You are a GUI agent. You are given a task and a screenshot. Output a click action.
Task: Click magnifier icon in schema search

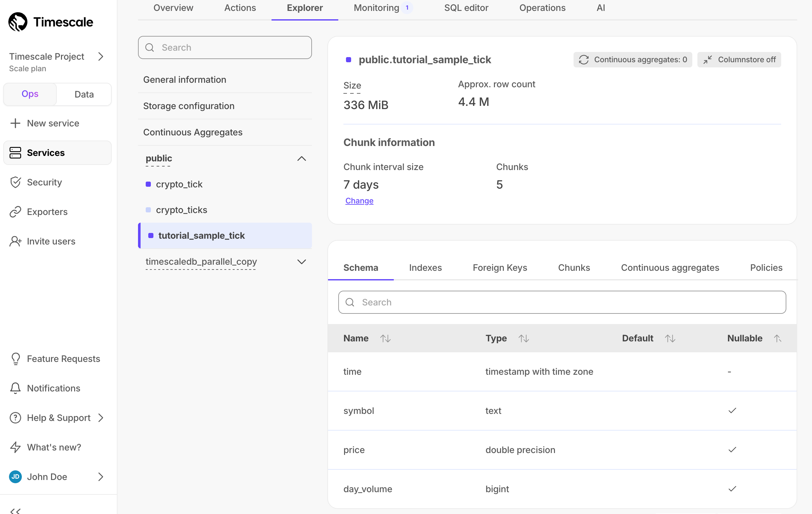click(x=350, y=302)
